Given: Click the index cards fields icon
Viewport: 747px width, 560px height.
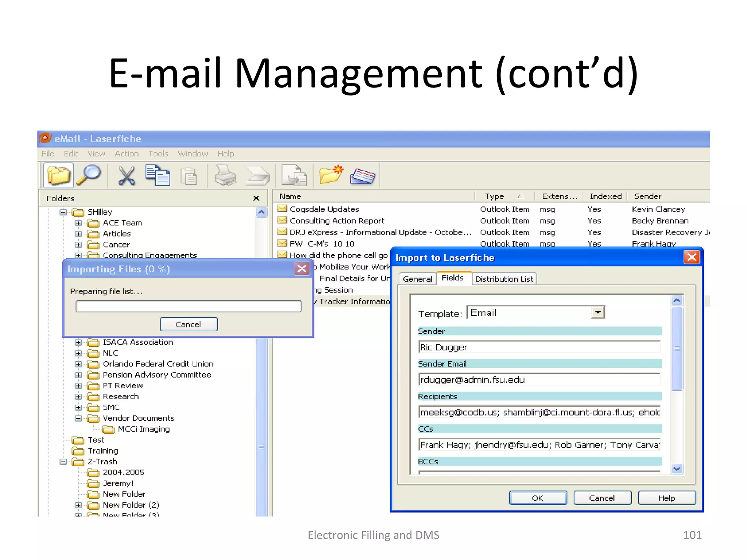Looking at the screenshot, I should click(x=362, y=176).
